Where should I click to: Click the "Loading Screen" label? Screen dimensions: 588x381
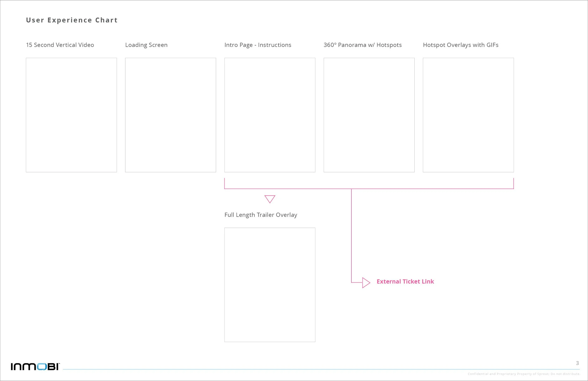[146, 45]
